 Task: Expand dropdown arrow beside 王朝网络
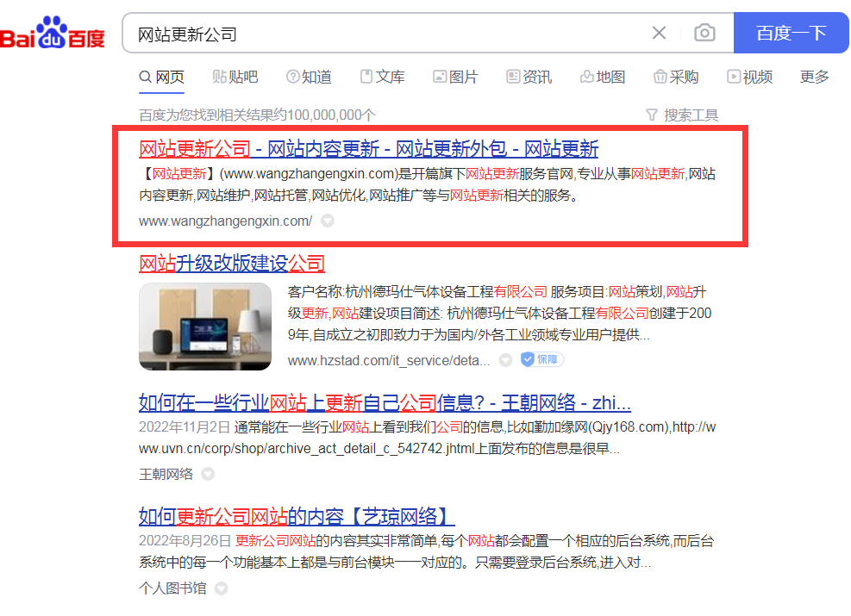(x=208, y=475)
